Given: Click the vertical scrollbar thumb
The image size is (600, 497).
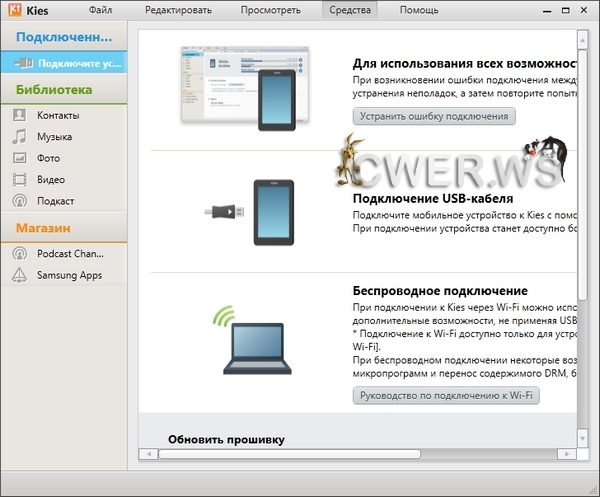Looking at the screenshot, I should (x=582, y=175).
